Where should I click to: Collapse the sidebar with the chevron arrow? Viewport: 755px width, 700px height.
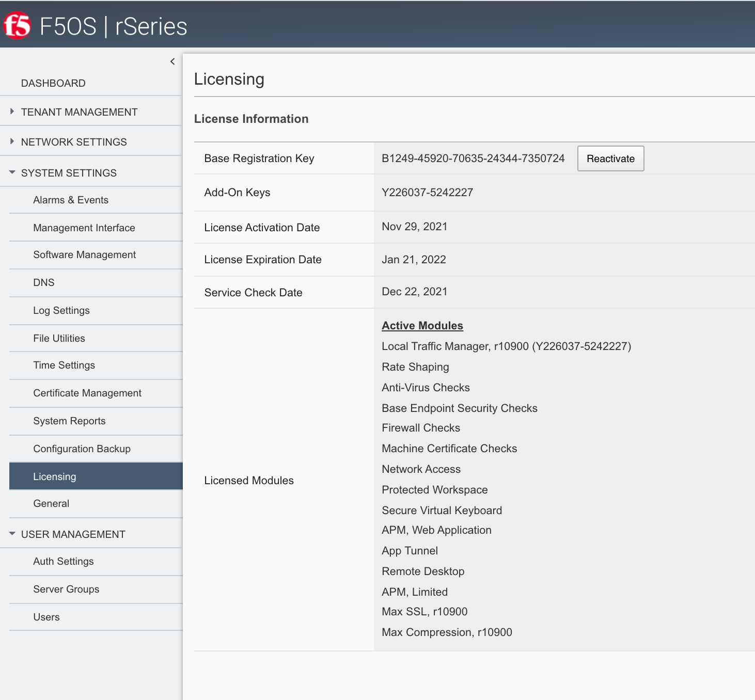[x=172, y=61]
